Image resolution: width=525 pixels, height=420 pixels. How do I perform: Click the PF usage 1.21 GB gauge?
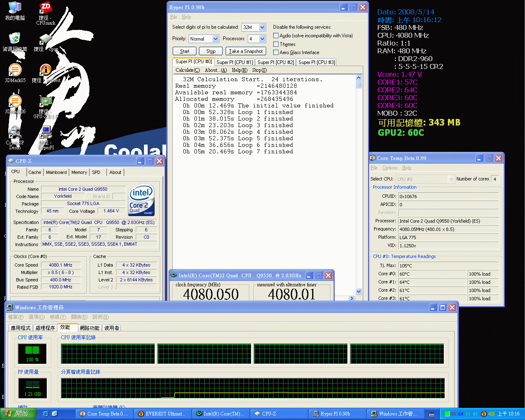point(32,388)
